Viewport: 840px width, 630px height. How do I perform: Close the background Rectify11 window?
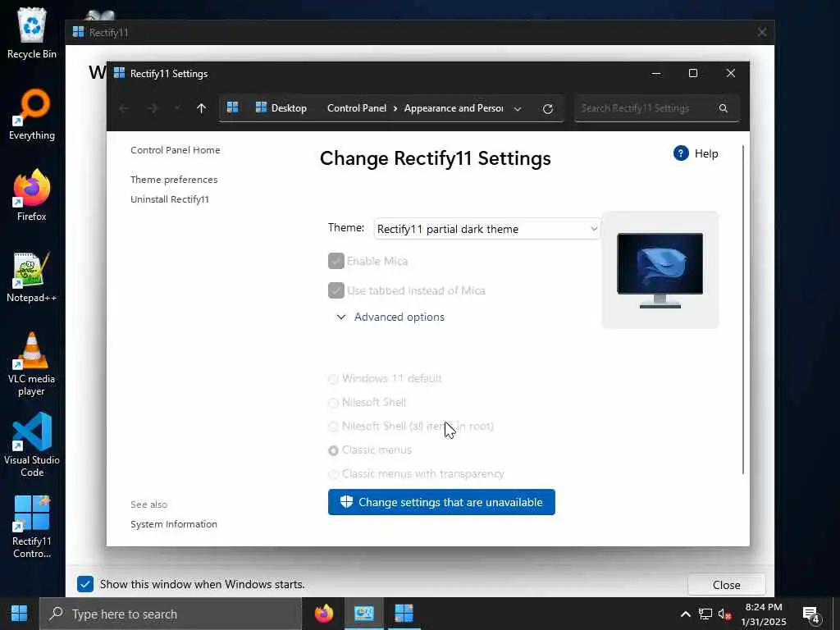762,32
